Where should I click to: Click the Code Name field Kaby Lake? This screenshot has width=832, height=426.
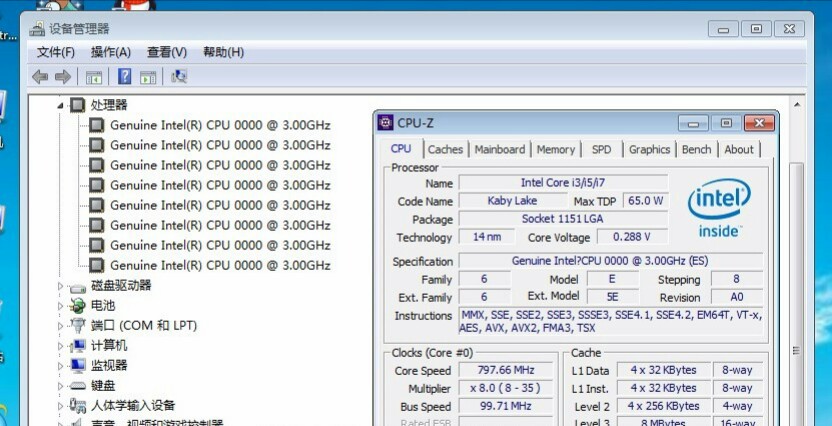(513, 201)
